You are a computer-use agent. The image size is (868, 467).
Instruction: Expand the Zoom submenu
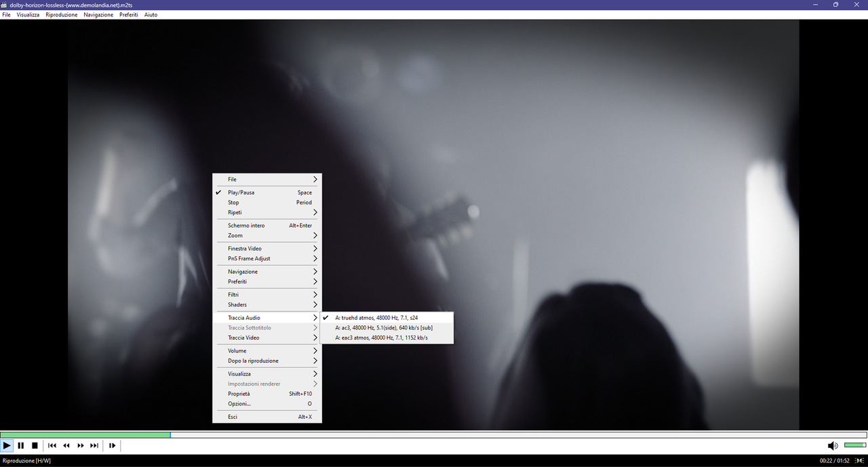coord(267,235)
